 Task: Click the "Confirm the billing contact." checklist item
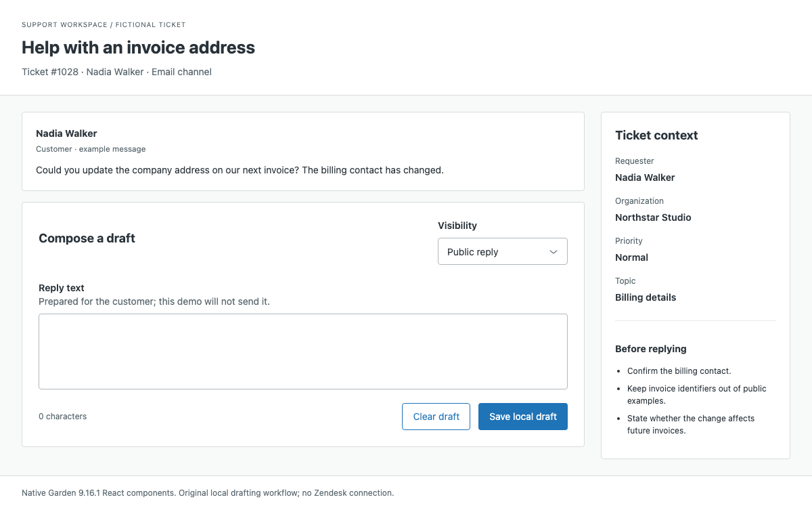679,371
